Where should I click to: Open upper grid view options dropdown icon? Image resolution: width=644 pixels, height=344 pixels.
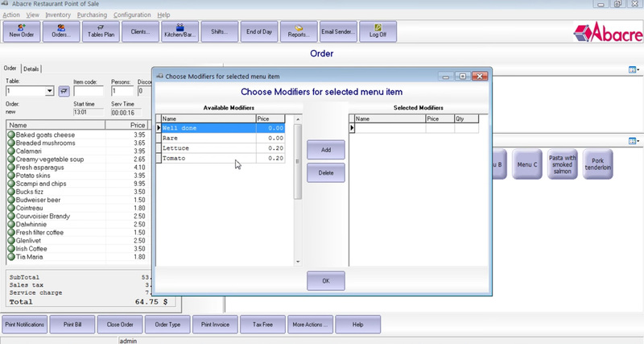(634, 70)
